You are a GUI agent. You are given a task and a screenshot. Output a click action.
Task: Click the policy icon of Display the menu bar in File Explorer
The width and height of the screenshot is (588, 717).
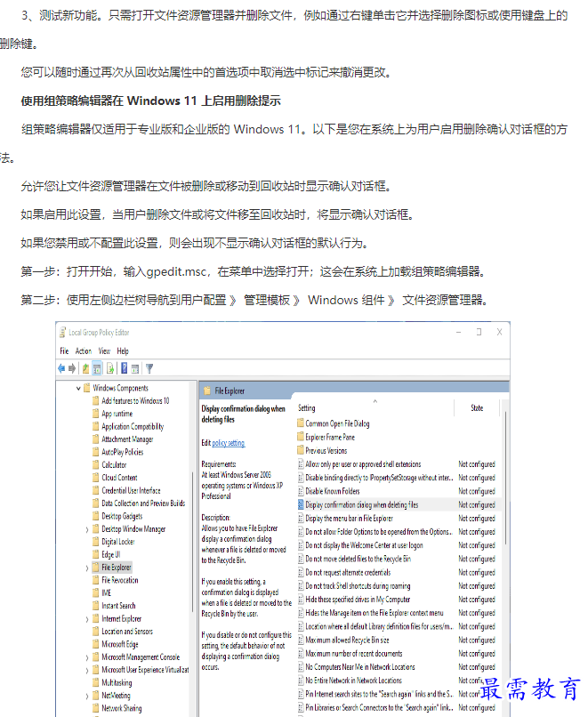pos(301,518)
